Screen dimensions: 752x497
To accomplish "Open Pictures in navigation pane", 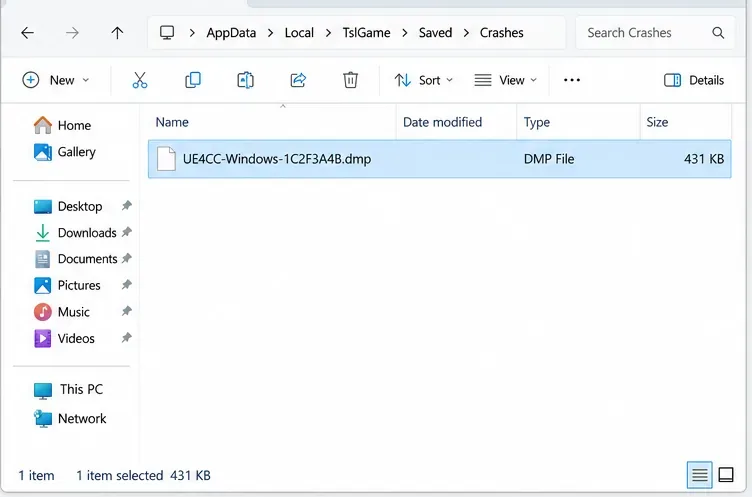I will point(67,285).
